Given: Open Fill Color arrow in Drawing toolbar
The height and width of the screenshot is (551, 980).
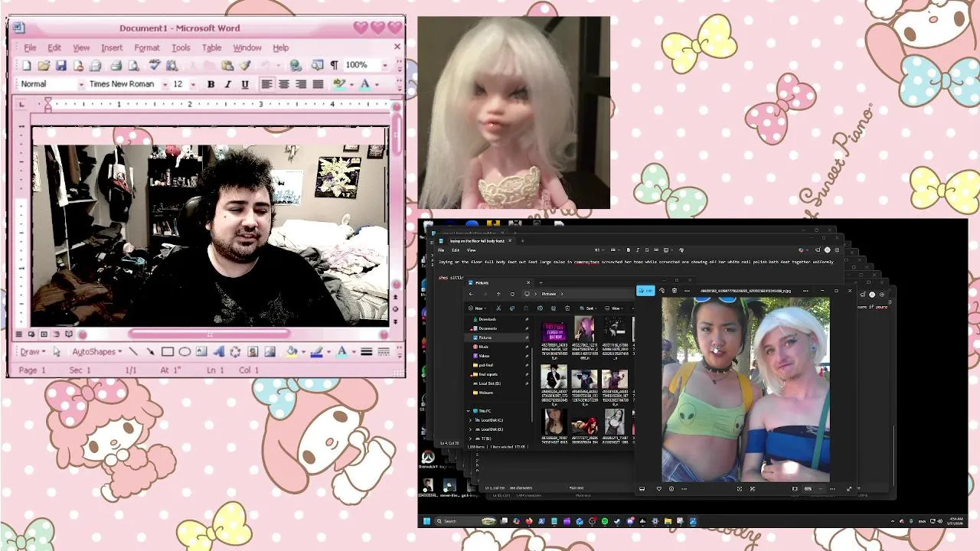Looking at the screenshot, I should pos(302,352).
